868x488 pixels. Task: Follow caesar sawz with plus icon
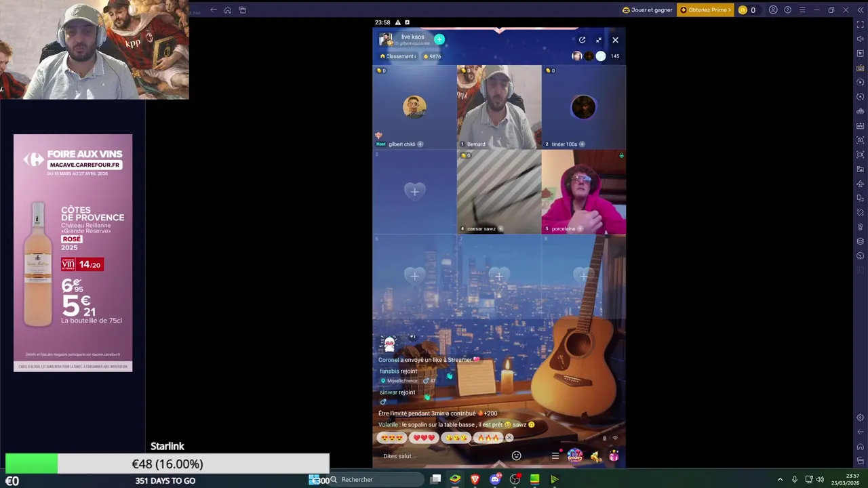[x=500, y=229]
